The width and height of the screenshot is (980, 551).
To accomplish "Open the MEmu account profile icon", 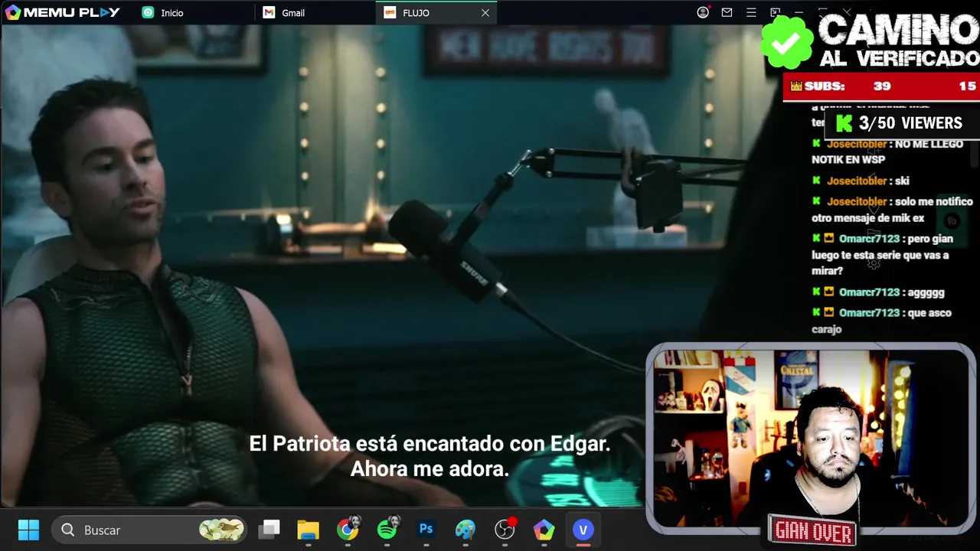I will point(703,12).
